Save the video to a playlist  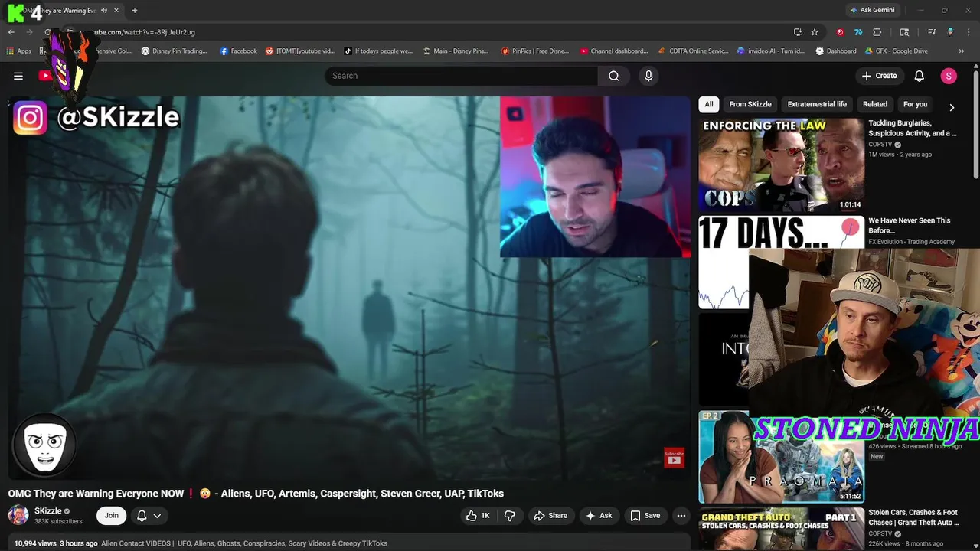pyautogui.click(x=645, y=516)
